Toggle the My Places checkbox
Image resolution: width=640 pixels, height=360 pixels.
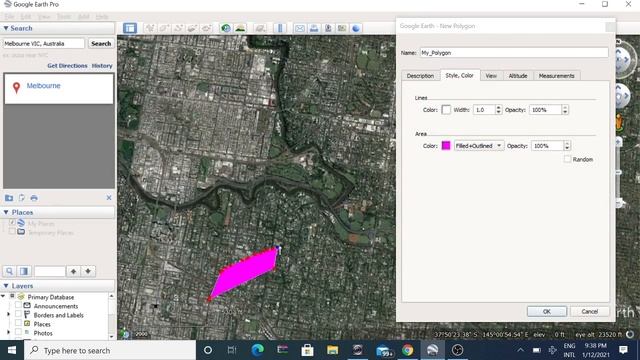click(x=12, y=223)
